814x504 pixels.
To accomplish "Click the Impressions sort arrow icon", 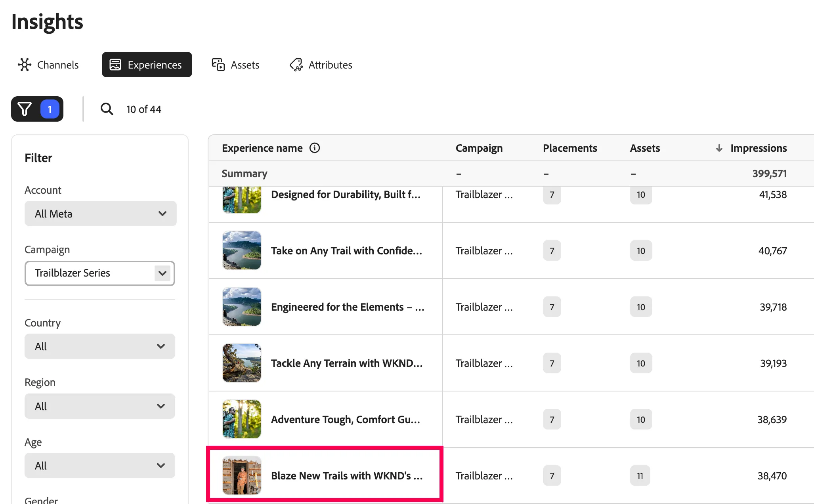I will (719, 148).
